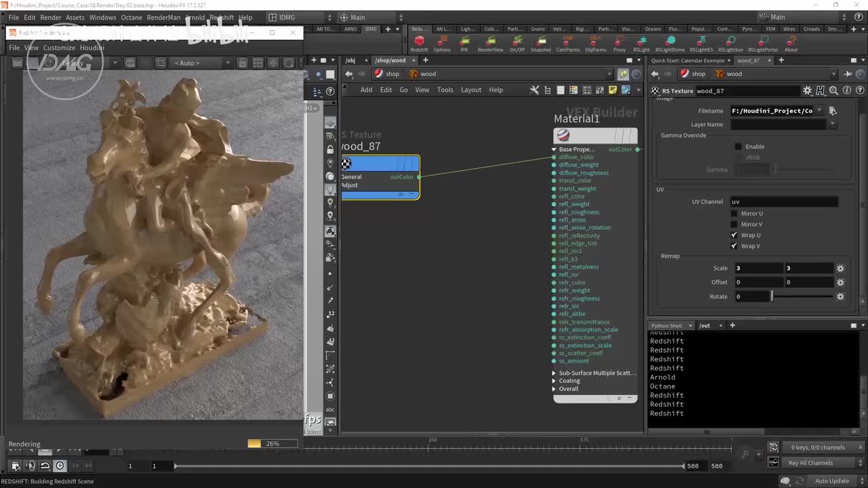Uncheck the Wrap V checkbox
The width and height of the screenshot is (868, 488).
pyautogui.click(x=734, y=246)
